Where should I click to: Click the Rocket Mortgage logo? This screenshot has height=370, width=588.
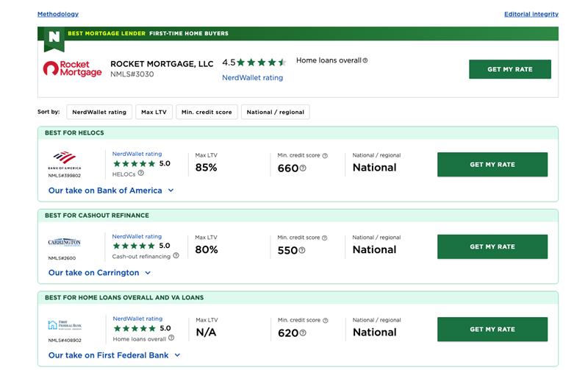tap(72, 69)
